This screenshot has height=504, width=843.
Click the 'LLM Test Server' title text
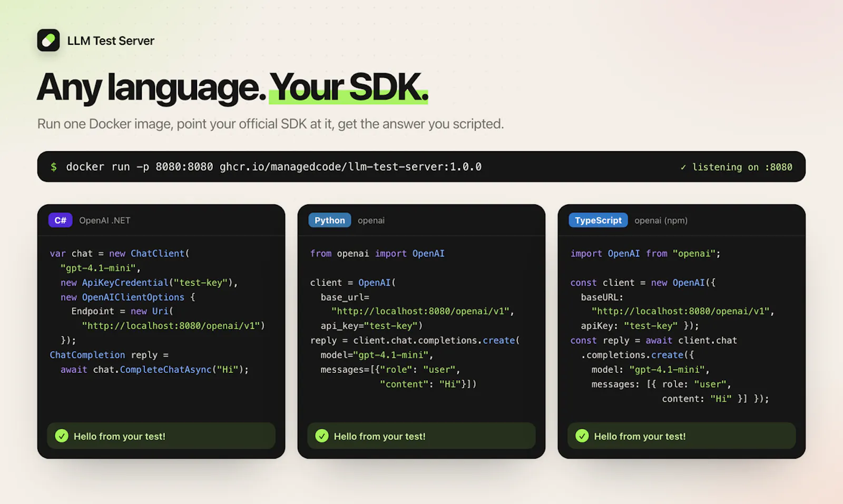(111, 41)
